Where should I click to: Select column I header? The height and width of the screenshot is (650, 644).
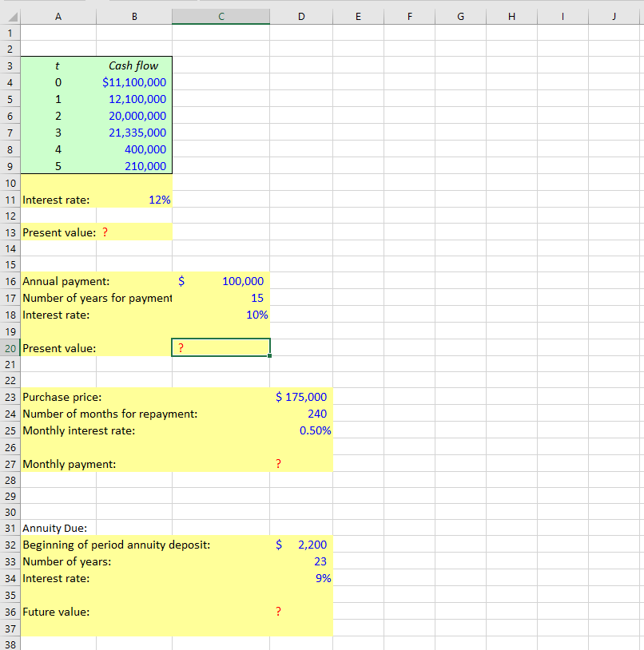563,17
